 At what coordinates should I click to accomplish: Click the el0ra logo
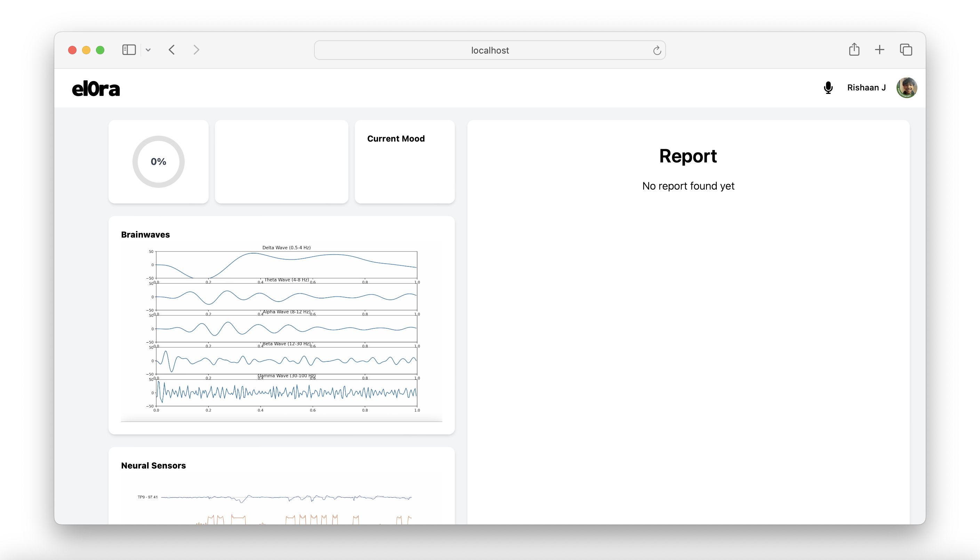click(96, 89)
